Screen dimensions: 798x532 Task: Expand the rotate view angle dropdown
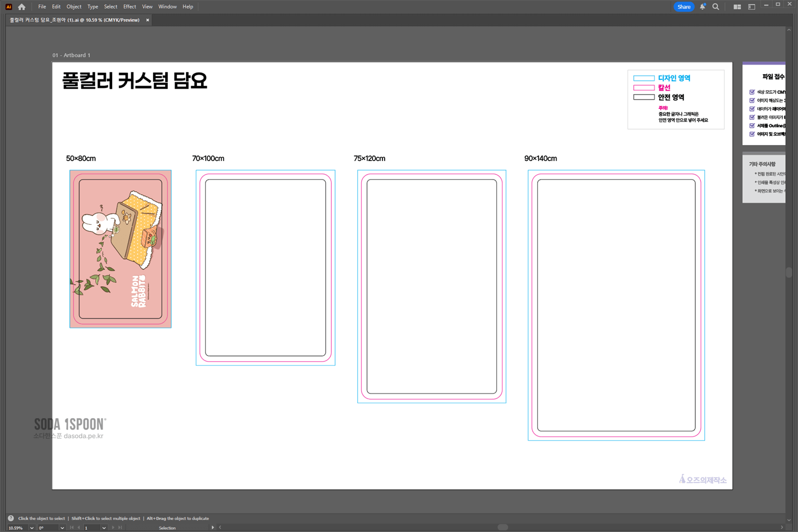coord(62,528)
